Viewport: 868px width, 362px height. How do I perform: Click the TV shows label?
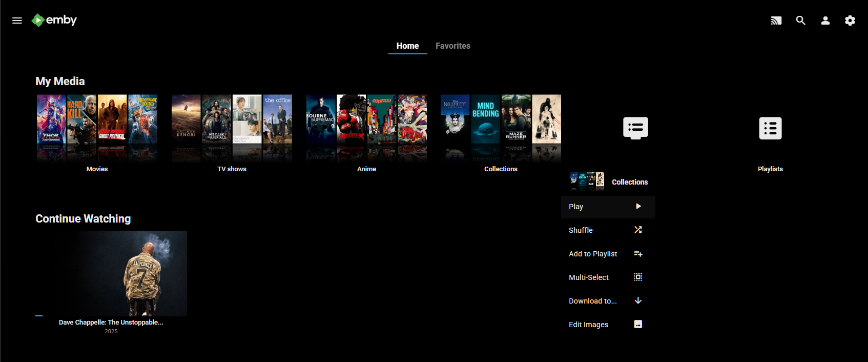pos(232,169)
